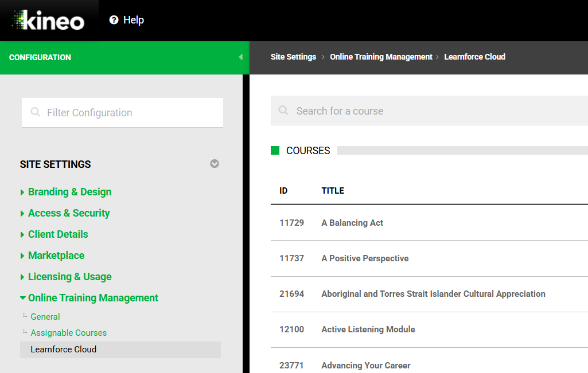
Task: Open the General settings item
Action: point(45,317)
